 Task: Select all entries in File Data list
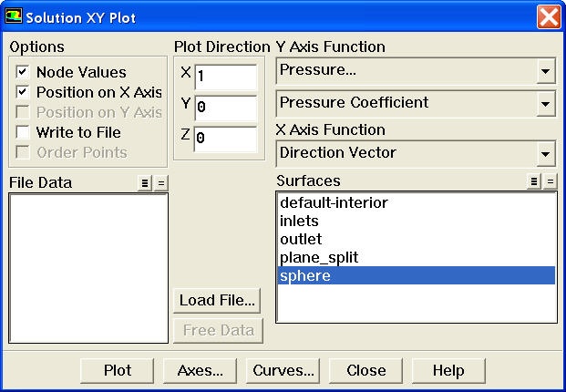(145, 183)
